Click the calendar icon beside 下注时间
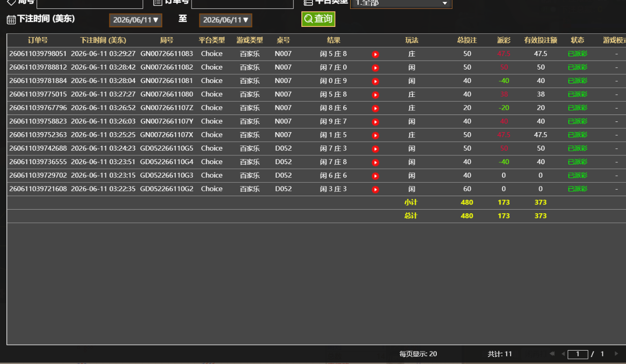Screen dimensions: 626x364 pyautogui.click(x=11, y=19)
